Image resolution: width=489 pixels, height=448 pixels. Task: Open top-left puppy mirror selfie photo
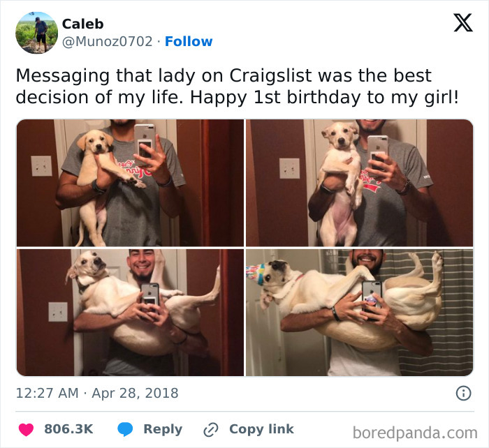(x=130, y=183)
